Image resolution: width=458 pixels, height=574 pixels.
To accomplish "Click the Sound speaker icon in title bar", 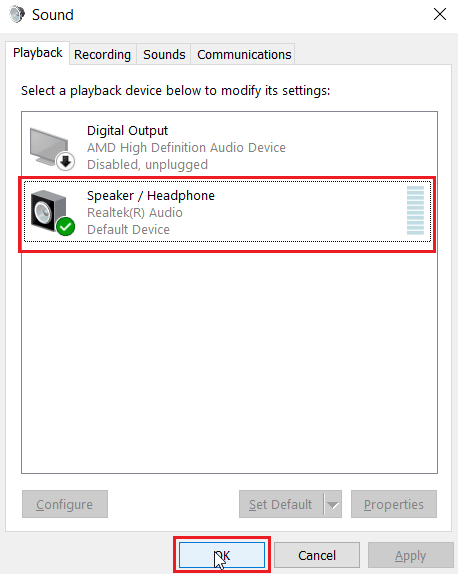I will pos(17,15).
